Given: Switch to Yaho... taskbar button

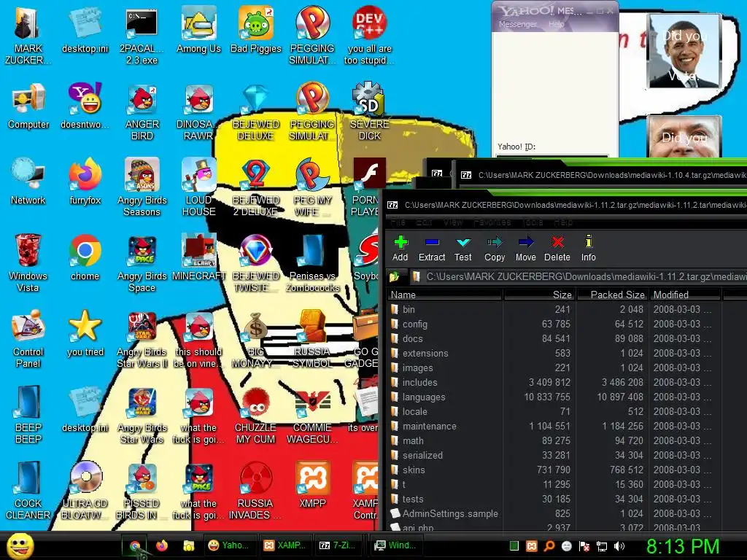Looking at the screenshot, I should click(231, 545).
